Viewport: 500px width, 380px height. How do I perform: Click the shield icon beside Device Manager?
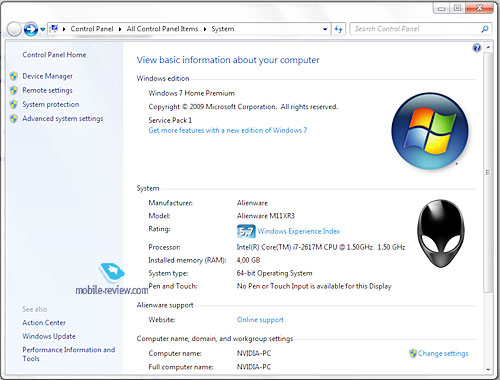14,76
